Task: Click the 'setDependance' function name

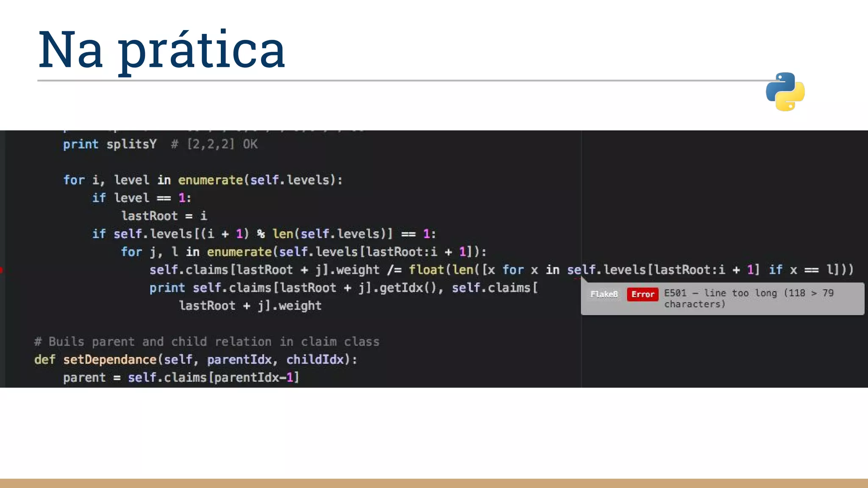Action: tap(110, 360)
